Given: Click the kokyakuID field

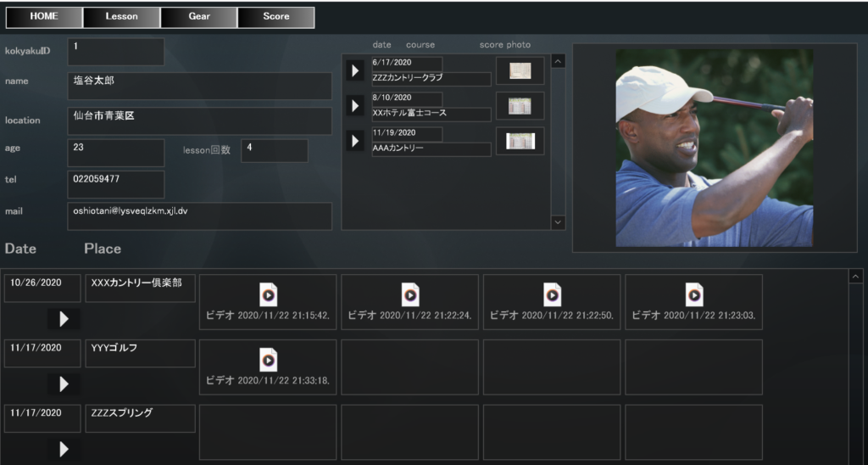Looking at the screenshot, I should 115,52.
